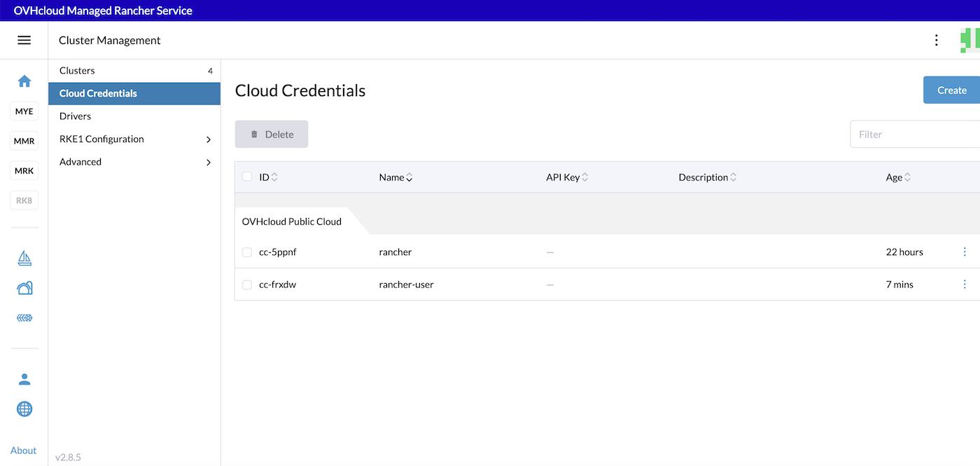Sort the table by Name column
This screenshot has width=980, height=466.
coord(395,177)
